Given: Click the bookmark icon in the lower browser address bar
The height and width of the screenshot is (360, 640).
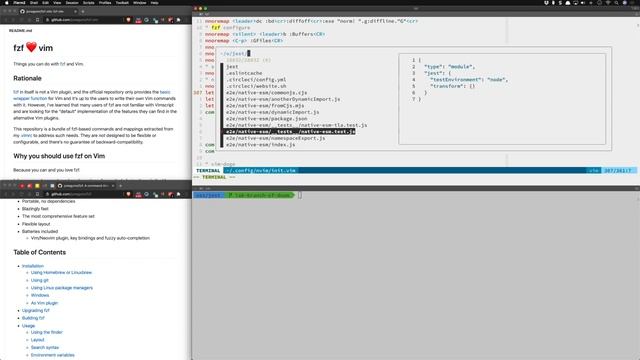Looking at the screenshot, I should click(38, 194).
